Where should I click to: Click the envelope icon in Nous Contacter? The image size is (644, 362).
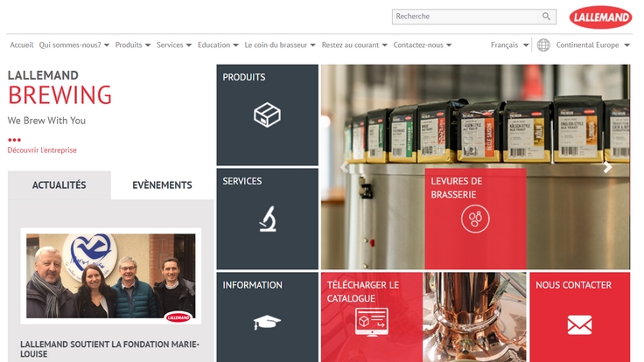[579, 324]
